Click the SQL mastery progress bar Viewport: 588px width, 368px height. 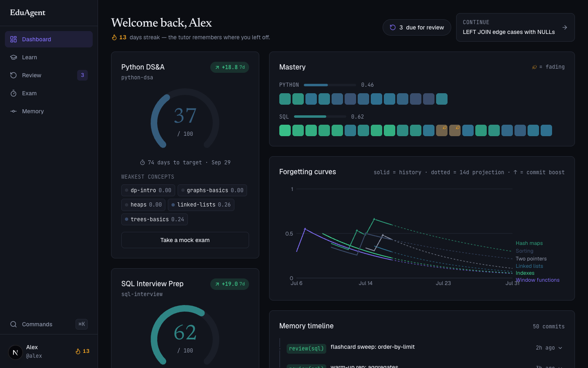320,117
